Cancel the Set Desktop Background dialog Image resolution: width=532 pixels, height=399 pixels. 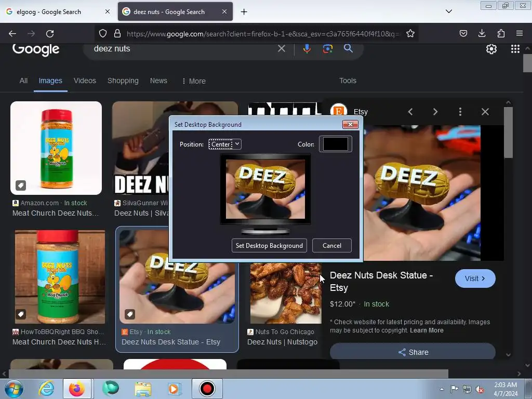(332, 246)
